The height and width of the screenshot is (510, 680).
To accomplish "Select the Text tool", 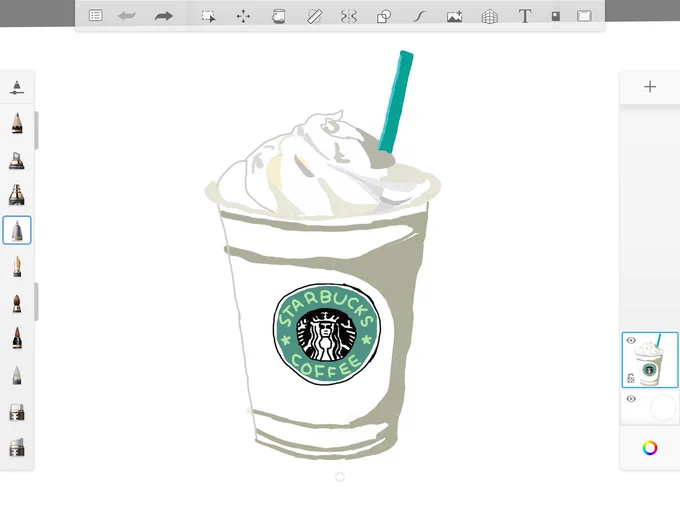I will 525,16.
